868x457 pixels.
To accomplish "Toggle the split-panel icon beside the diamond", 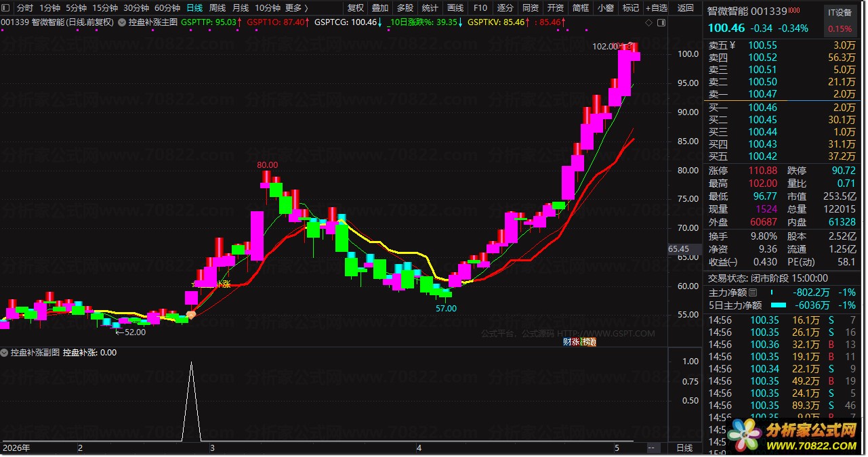I will point(661,22).
